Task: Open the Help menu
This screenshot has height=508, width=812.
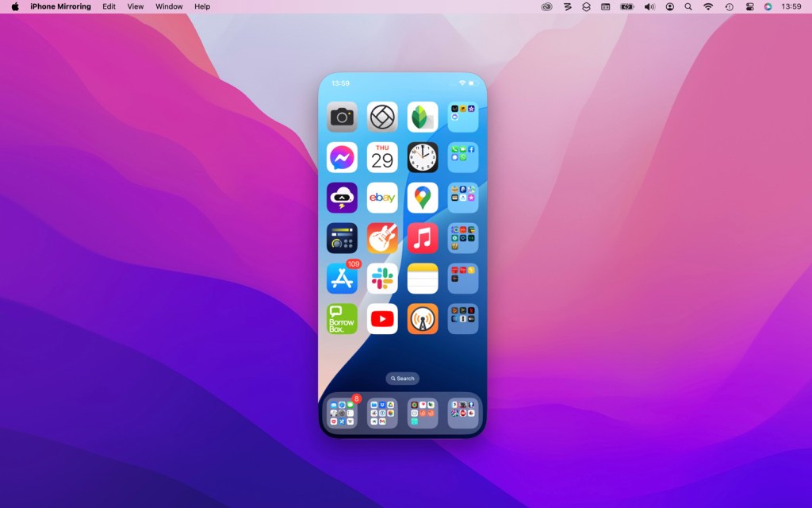Action: 202,6
